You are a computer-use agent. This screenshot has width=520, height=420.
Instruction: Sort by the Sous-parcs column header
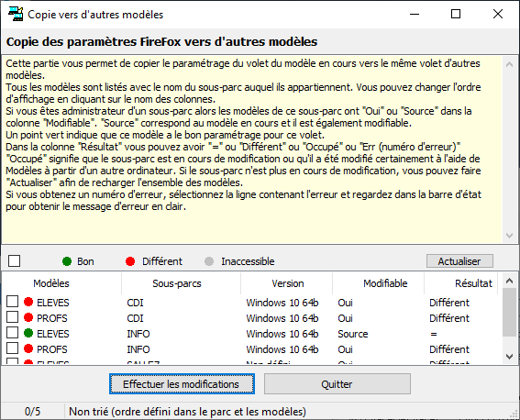pyautogui.click(x=181, y=283)
